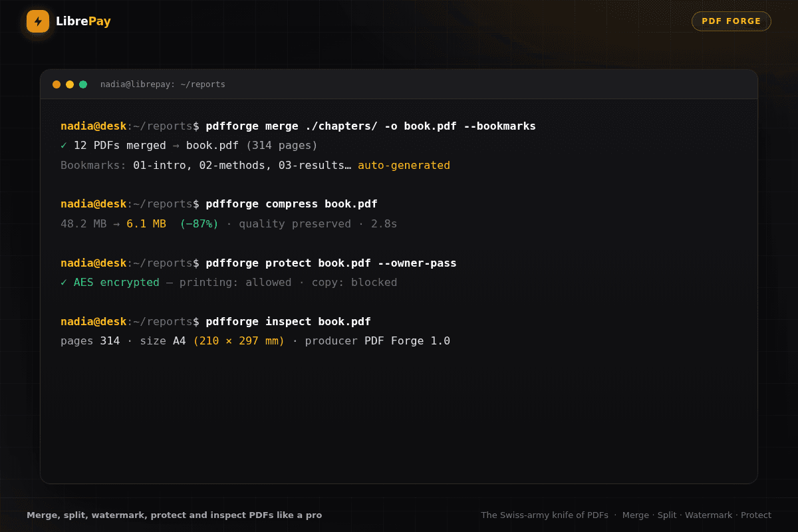Click the '2.8s' duration value
The width and height of the screenshot is (798, 532).
pos(384,223)
